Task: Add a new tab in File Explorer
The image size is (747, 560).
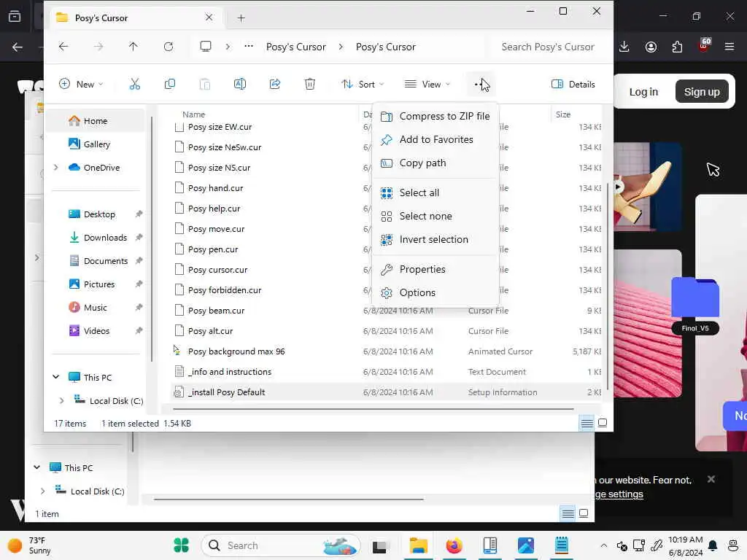Action: (241, 18)
